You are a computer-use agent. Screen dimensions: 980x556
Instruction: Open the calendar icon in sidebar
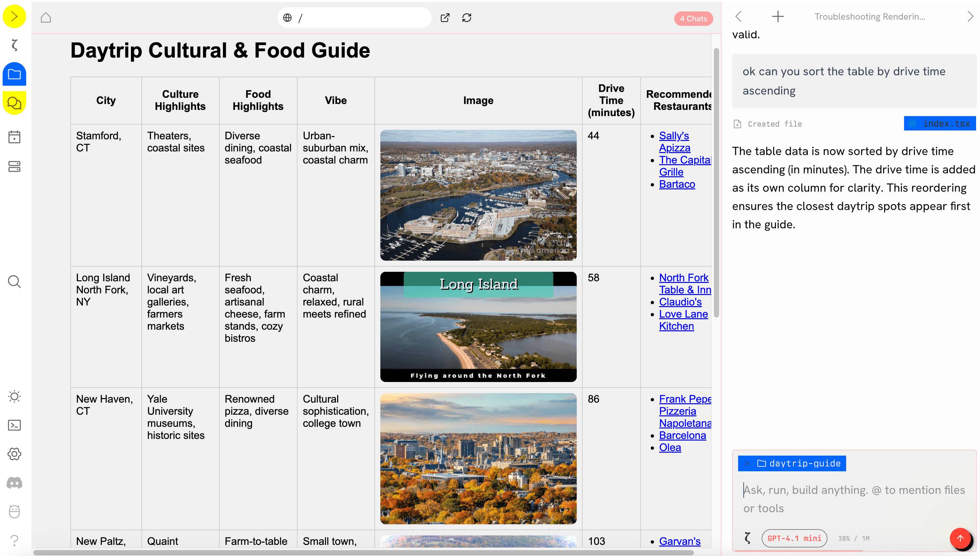[x=14, y=137]
